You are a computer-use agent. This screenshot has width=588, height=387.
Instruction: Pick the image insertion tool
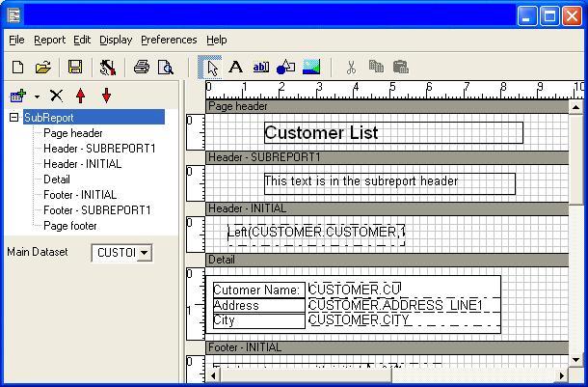click(310, 67)
